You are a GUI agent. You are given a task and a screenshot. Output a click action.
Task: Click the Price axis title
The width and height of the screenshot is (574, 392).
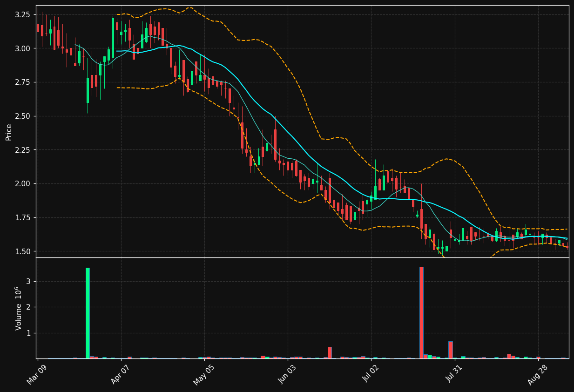tap(9, 132)
